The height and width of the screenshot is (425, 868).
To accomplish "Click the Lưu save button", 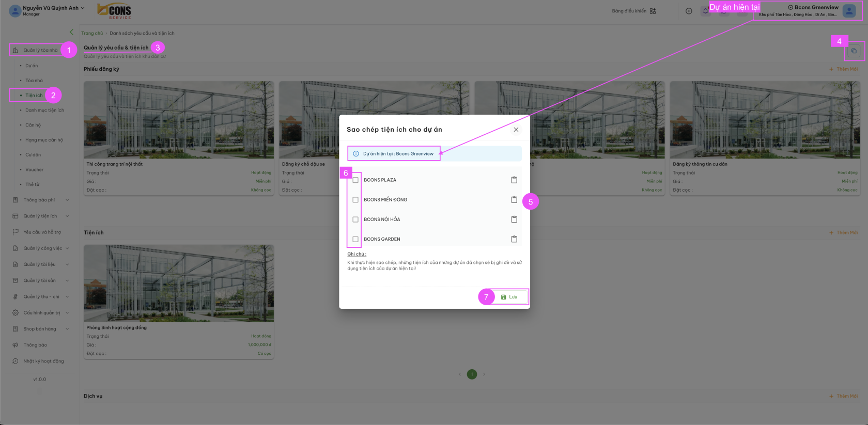I will 509,297.
